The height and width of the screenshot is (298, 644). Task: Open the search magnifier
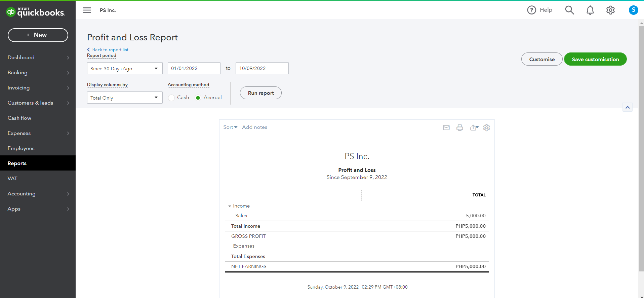coord(569,10)
